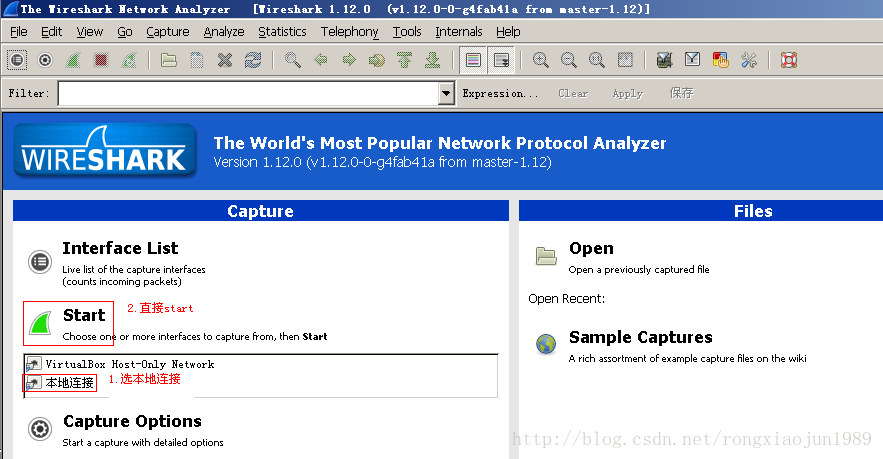Zoom in toolbar magnifier icon

[541, 60]
